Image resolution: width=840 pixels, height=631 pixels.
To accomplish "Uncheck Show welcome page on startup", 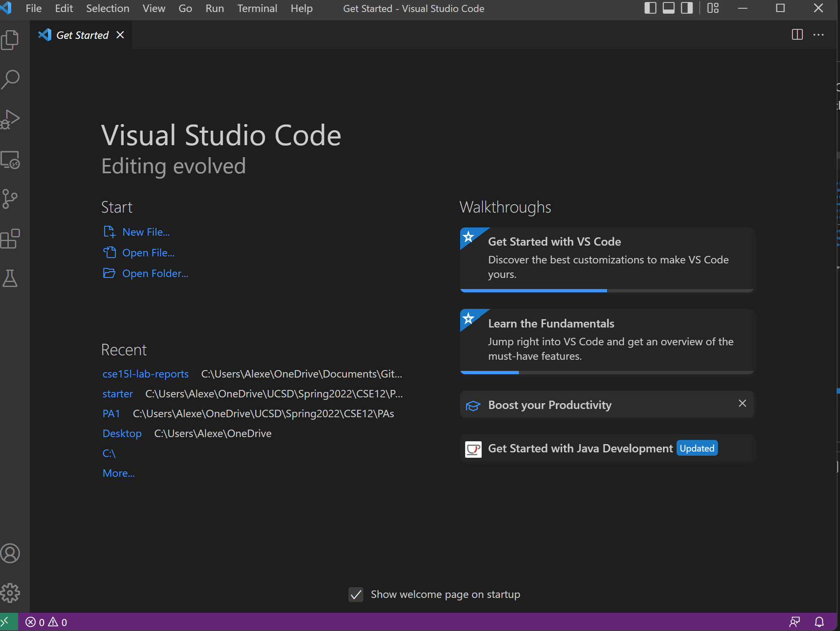I will click(356, 595).
